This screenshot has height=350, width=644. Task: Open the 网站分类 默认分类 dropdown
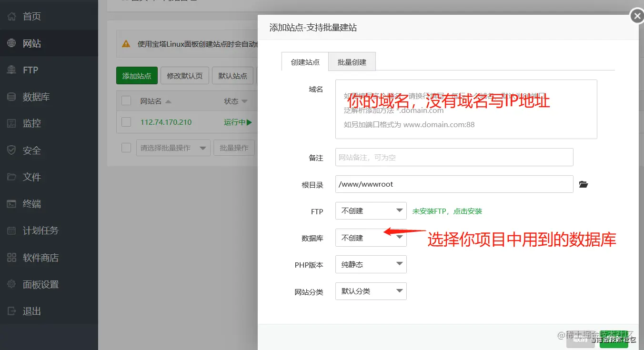[x=371, y=291]
